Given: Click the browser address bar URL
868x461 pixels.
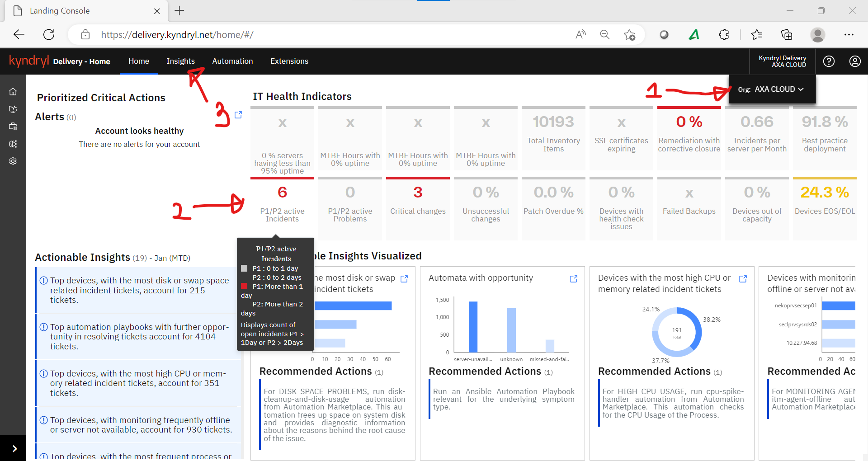Looking at the screenshot, I should coord(177,34).
